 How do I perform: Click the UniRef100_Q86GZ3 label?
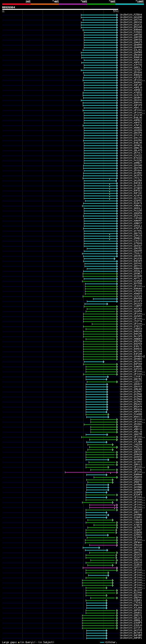(x=131, y=552)
